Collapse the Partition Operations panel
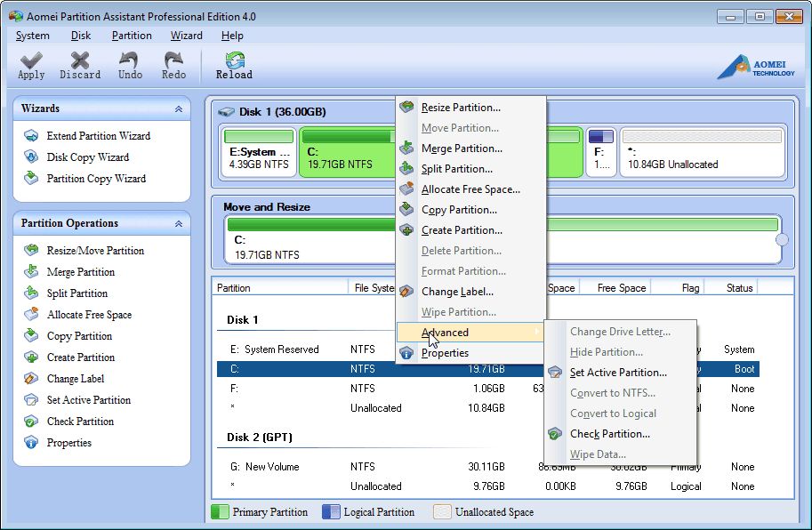This screenshot has height=530, width=812. pos(179,223)
